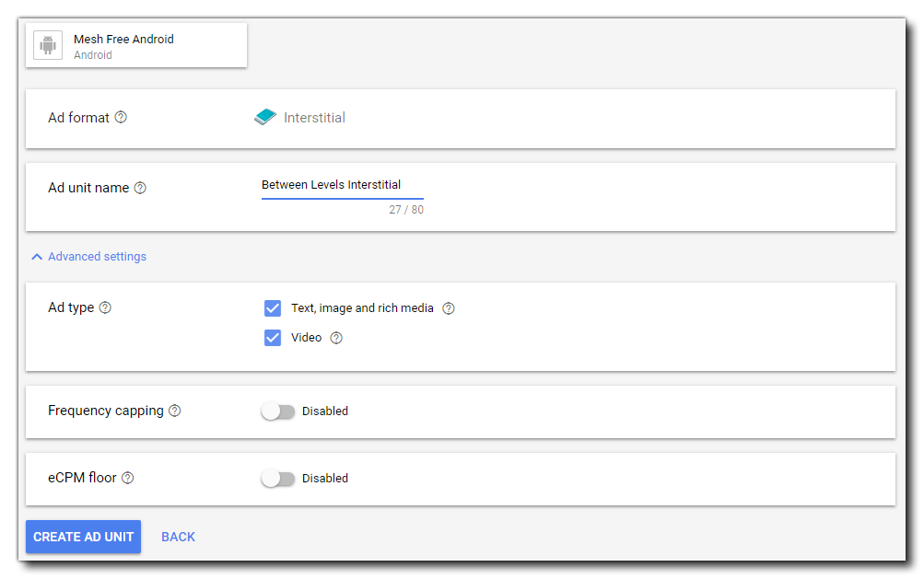Screen dimensions: 924x579
Task: Click the Interstitial ad format label
Action: point(314,118)
